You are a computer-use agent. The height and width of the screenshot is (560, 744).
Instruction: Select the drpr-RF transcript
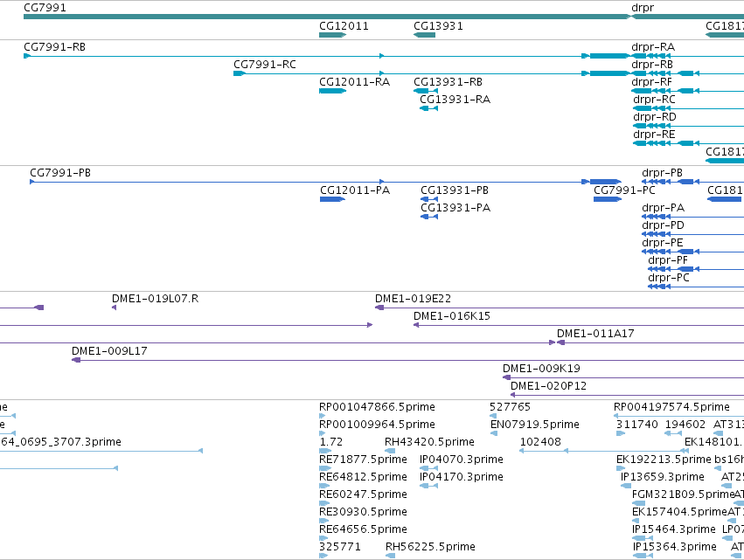[x=651, y=82]
